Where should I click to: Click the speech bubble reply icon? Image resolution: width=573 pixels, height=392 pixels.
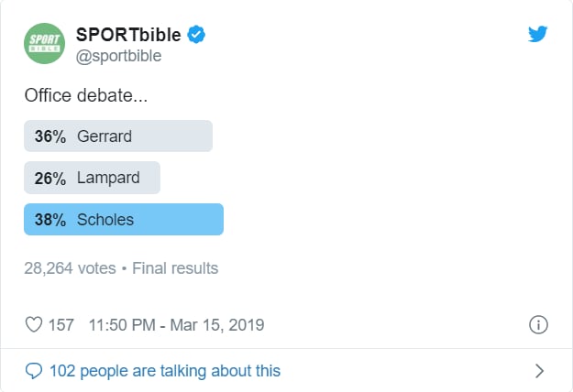34,371
